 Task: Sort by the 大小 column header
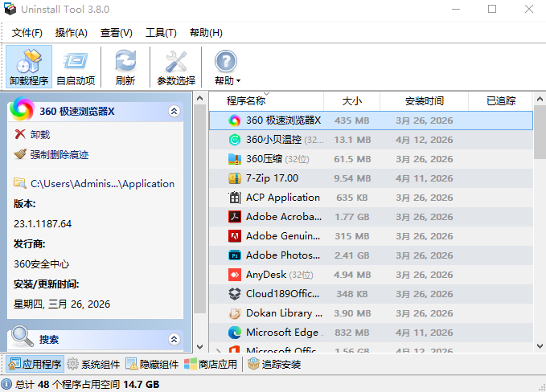[351, 101]
